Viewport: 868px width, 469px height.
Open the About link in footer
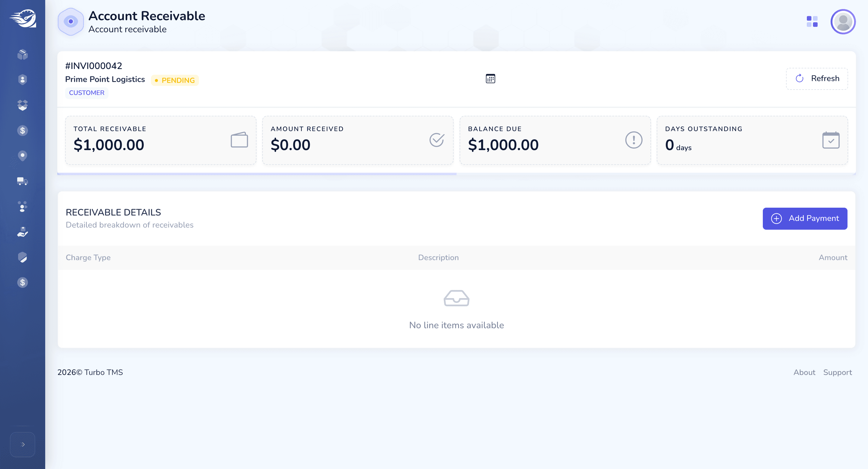click(804, 372)
